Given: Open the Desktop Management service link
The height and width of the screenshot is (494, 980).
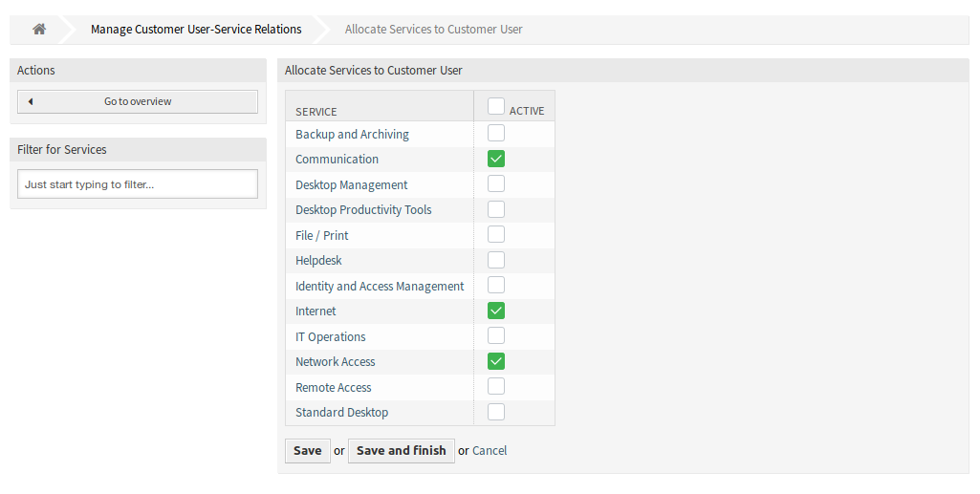Looking at the screenshot, I should click(351, 184).
